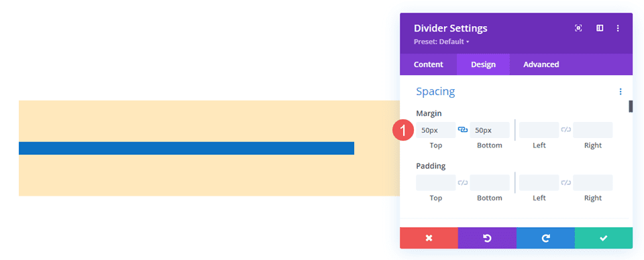Unlink the margin top and bottom values
The height and width of the screenshot is (260, 644).
pyautogui.click(x=463, y=130)
